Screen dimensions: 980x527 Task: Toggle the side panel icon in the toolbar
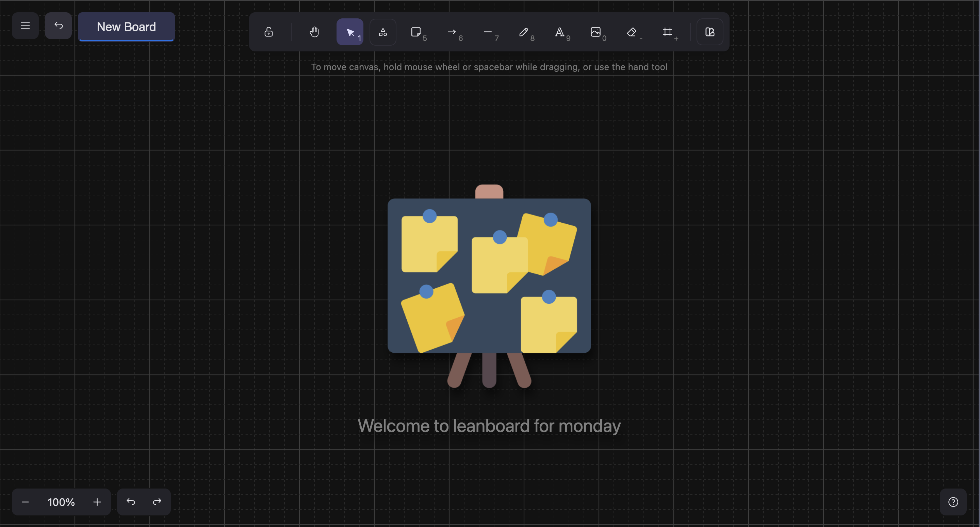(x=709, y=32)
